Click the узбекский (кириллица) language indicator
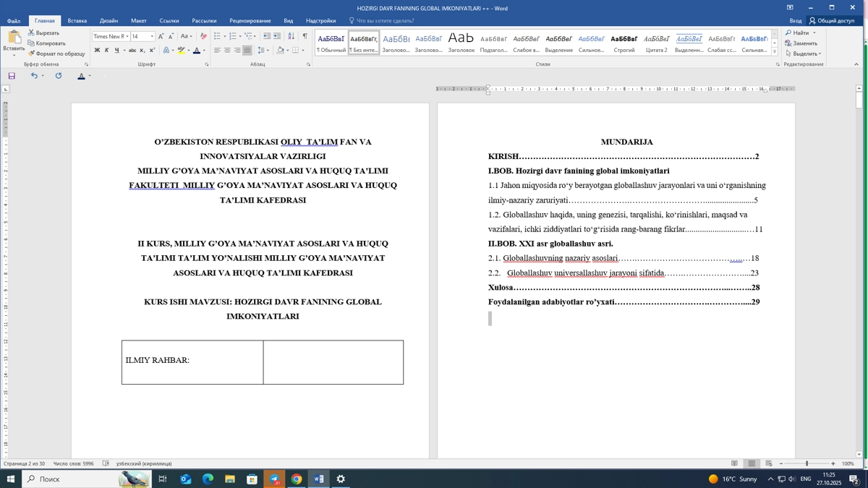The image size is (868, 488). pos(143,463)
